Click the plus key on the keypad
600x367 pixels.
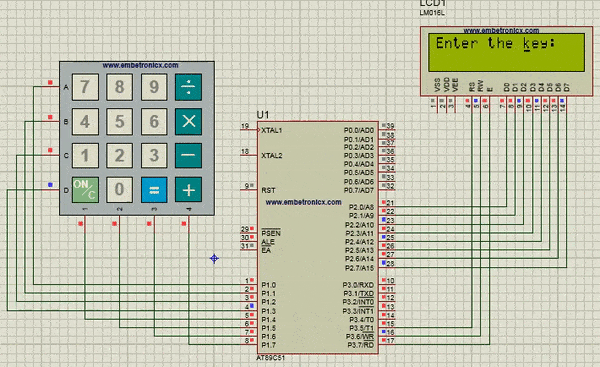[188, 189]
